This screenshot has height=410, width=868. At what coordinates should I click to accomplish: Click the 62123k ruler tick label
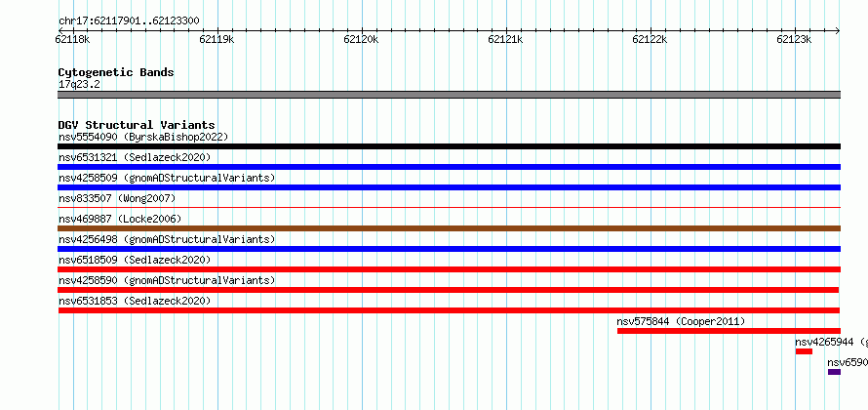[x=795, y=39]
